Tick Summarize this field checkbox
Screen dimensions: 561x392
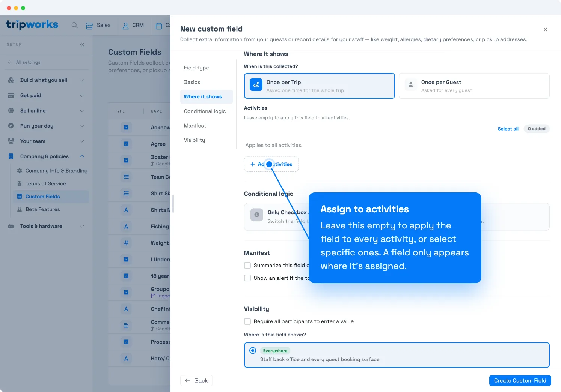click(247, 265)
